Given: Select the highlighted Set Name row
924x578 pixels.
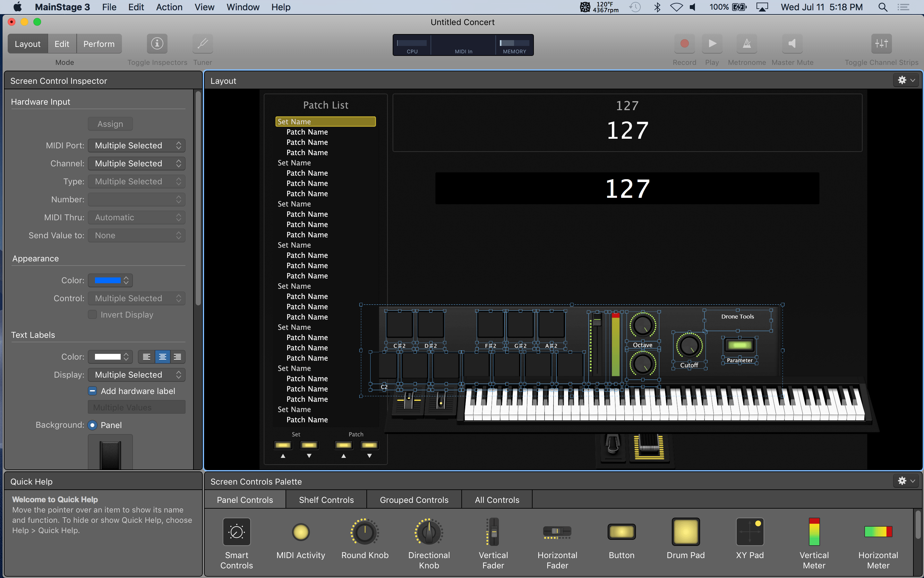Looking at the screenshot, I should tap(325, 122).
